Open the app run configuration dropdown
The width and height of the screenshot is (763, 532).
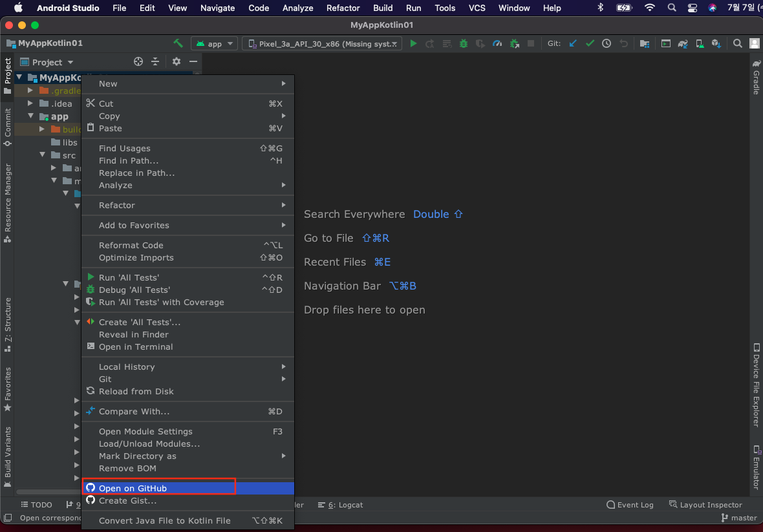(215, 44)
